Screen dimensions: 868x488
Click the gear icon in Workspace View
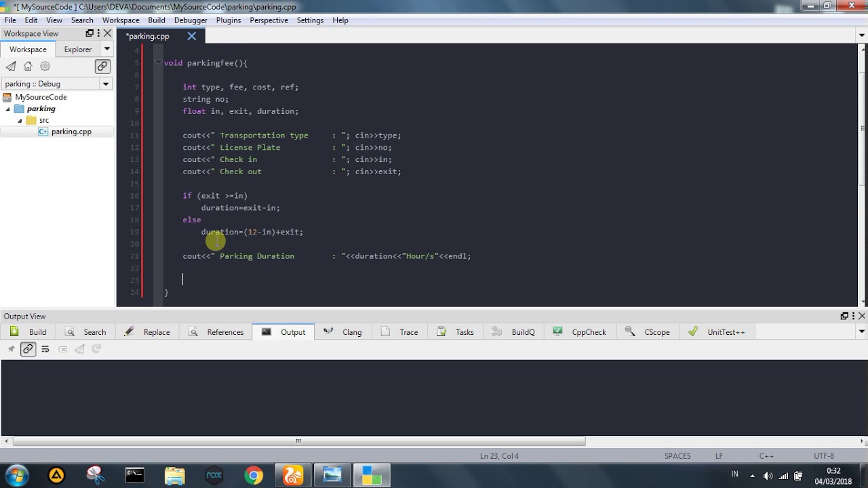click(45, 66)
